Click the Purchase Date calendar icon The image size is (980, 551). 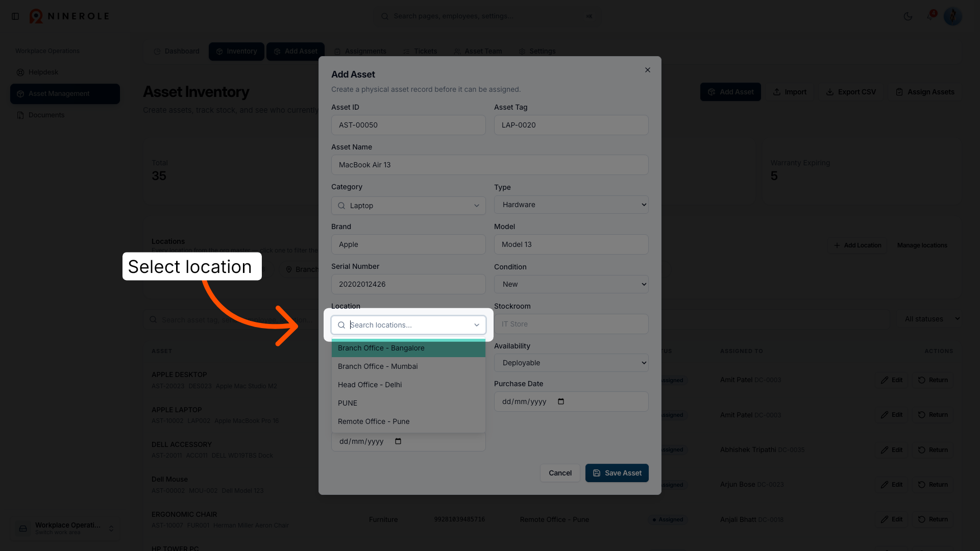coord(561,402)
